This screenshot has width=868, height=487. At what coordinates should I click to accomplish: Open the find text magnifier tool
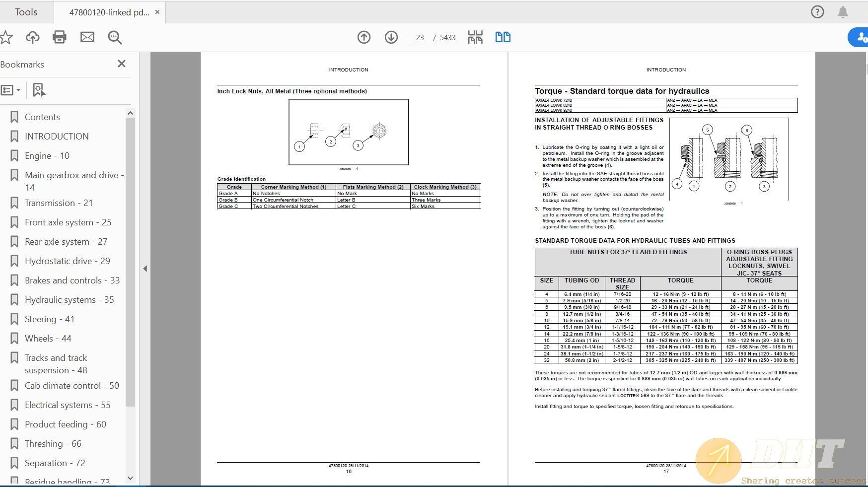(x=115, y=37)
